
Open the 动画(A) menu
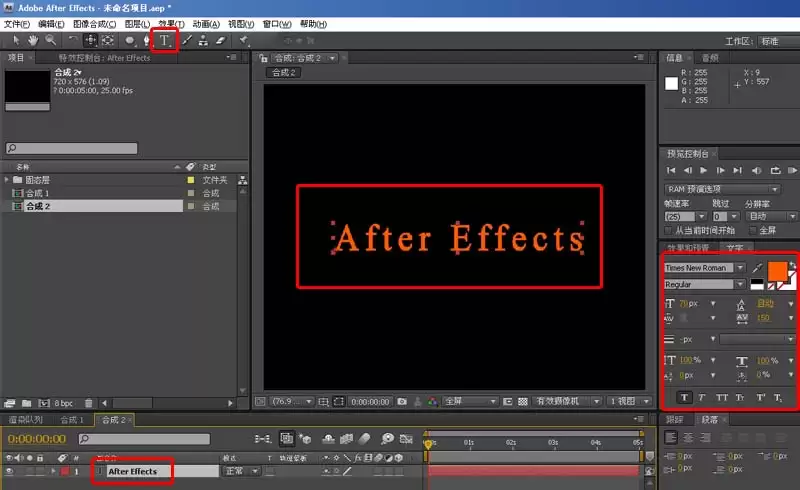click(206, 24)
